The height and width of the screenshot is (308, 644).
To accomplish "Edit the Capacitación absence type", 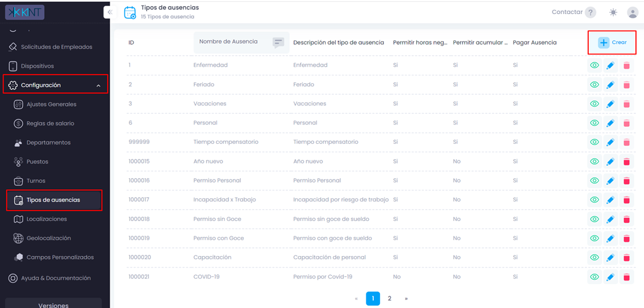I will 610,257.
